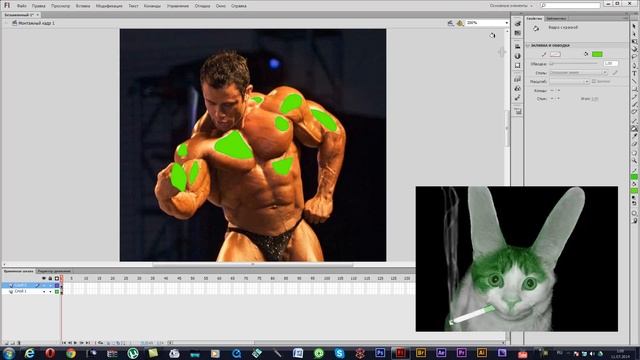Toggle visibility of all layers eye header
Screen dimensions: 640x360
tap(44, 278)
